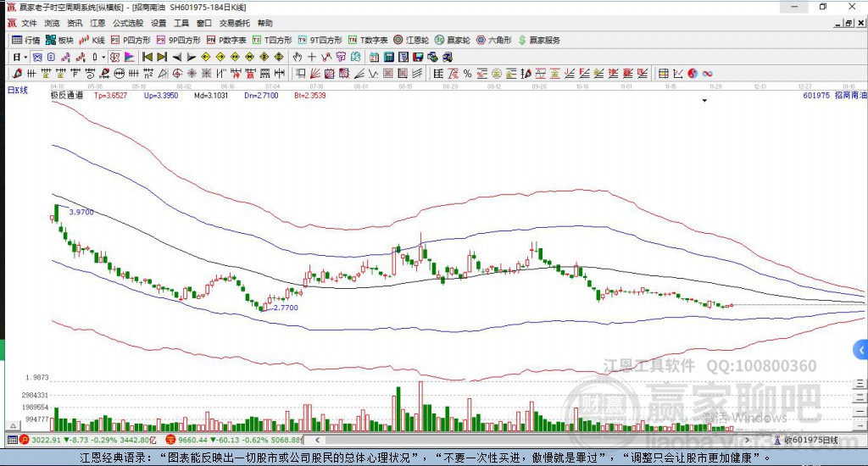The width and height of the screenshot is (868, 466).
Task: Click the spiral circle tool icon
Action: tap(177, 74)
